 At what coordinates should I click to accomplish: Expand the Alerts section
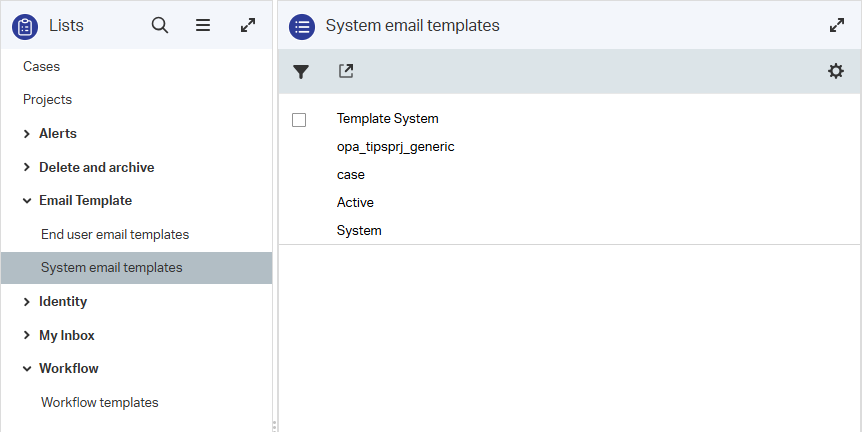(x=27, y=134)
